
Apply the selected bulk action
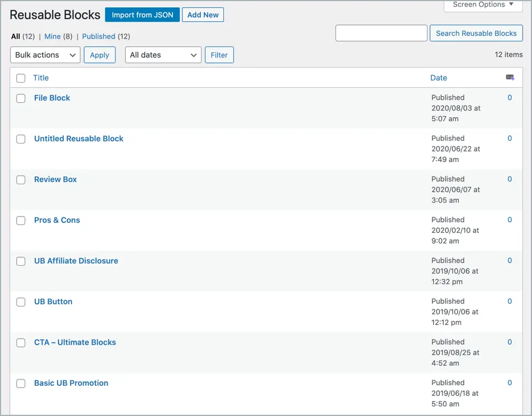(x=99, y=55)
